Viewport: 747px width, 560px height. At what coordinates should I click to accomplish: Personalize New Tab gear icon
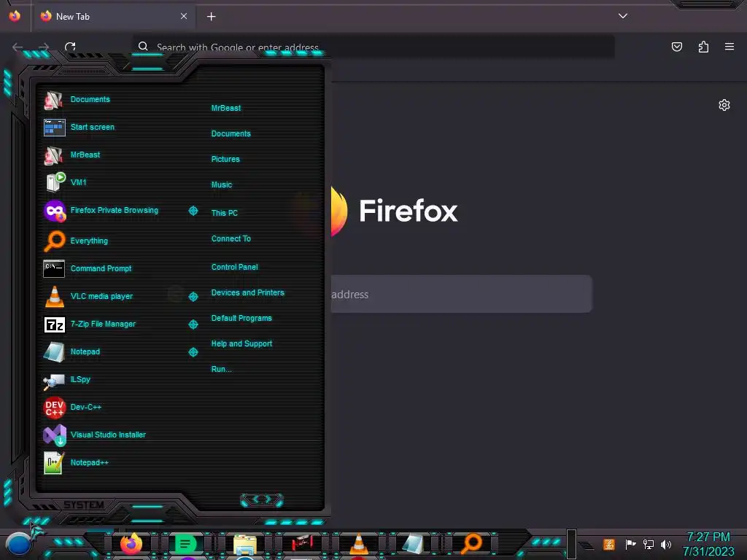[x=724, y=105]
